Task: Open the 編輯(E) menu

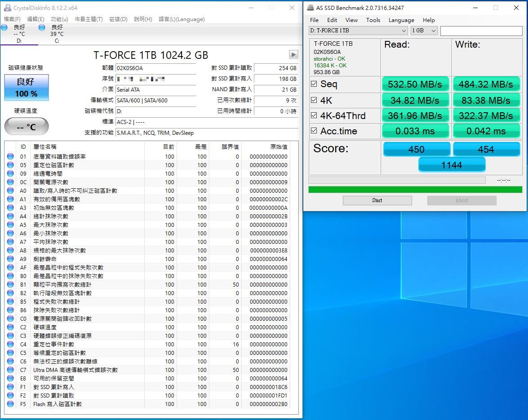Action: (35, 19)
